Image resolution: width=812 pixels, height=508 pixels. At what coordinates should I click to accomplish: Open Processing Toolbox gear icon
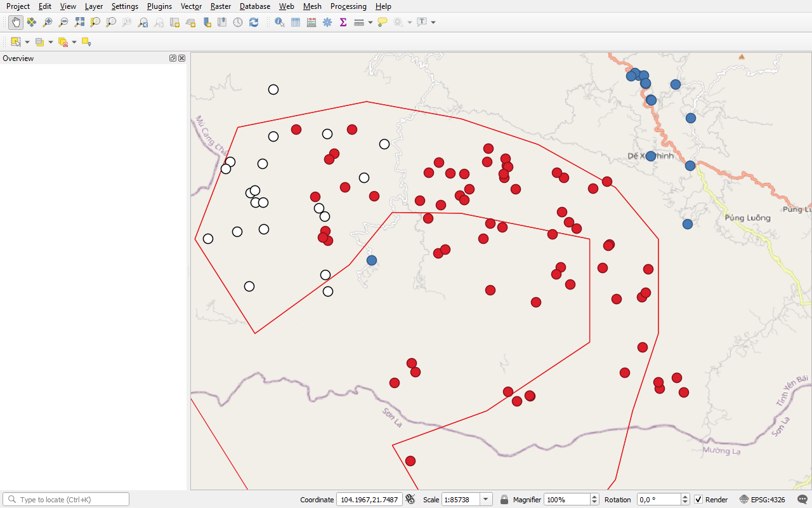(327, 22)
